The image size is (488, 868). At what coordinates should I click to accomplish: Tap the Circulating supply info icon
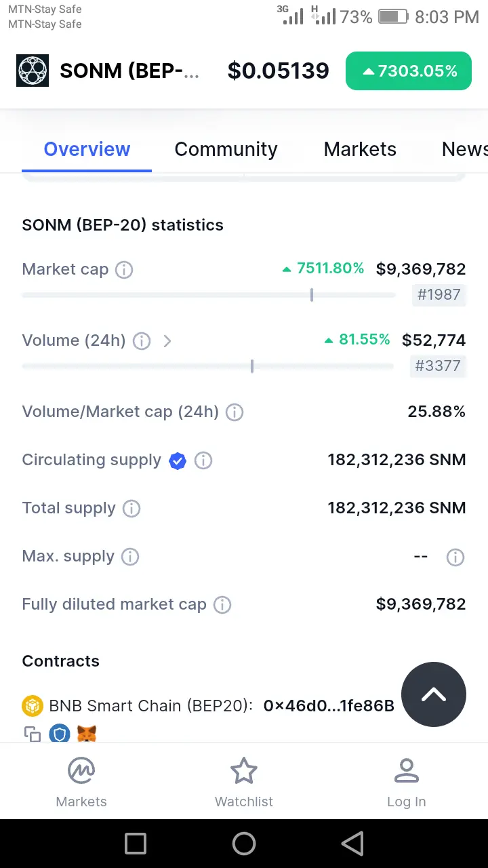tap(203, 460)
